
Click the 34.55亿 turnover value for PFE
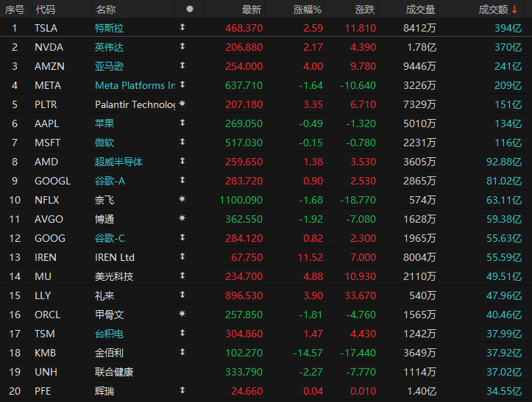pos(504,391)
